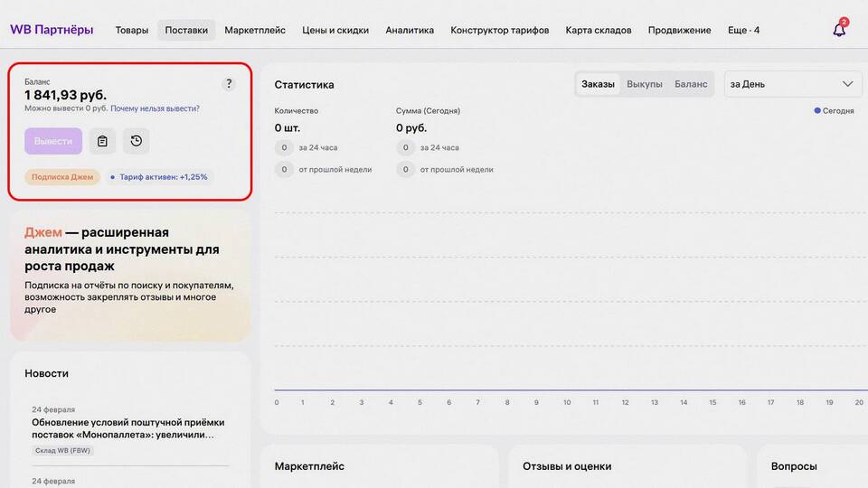Click the Статистика heading
Screen dimensions: 868x488
304,85
